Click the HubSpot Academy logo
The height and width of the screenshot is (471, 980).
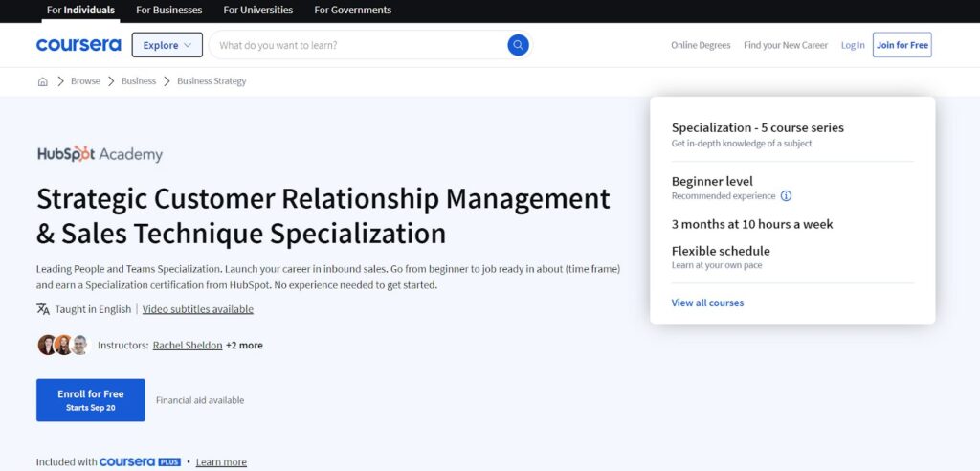[100, 154]
